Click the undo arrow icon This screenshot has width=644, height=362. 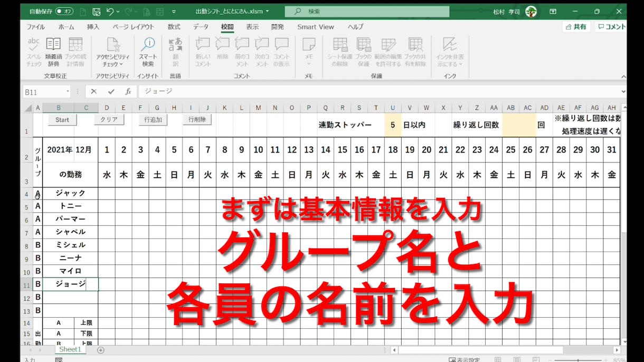point(110,11)
